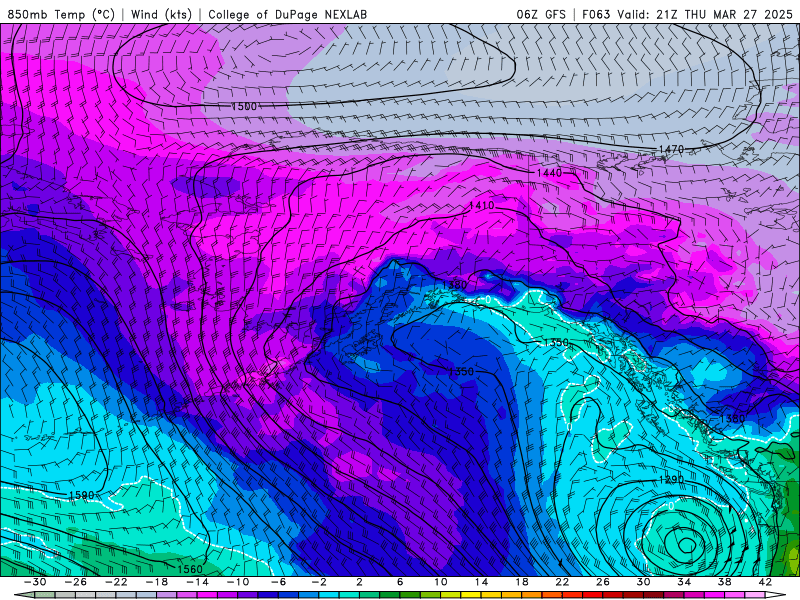Viewport: 800px width, 600px height.
Task: Click the 'College of DuPage NEXLAB' label
Action: pyautogui.click(x=287, y=14)
